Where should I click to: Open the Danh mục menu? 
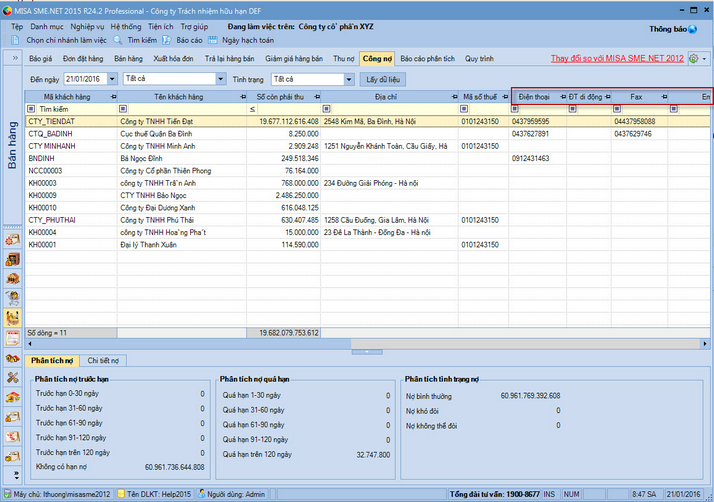pyautogui.click(x=47, y=26)
